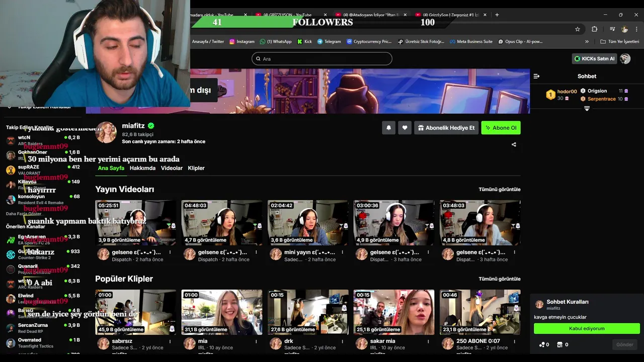Click the hodor00 rank one badge
The image size is (644, 362).
point(550,95)
